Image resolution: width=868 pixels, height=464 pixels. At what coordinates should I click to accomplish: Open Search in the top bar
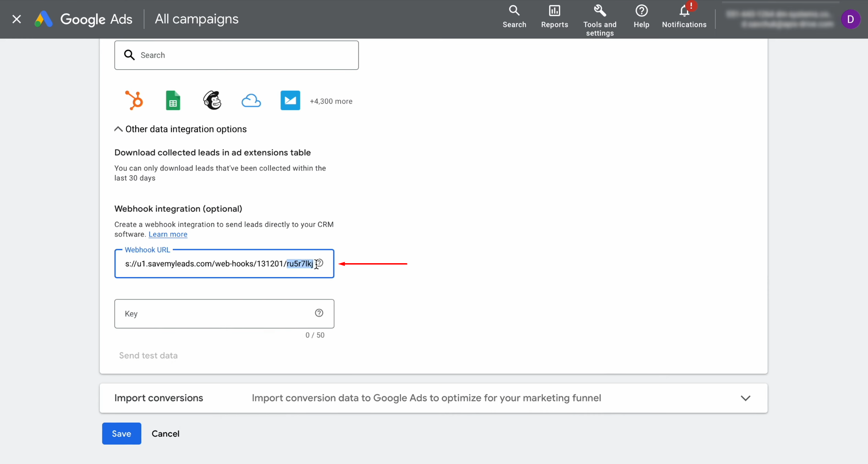tap(514, 17)
